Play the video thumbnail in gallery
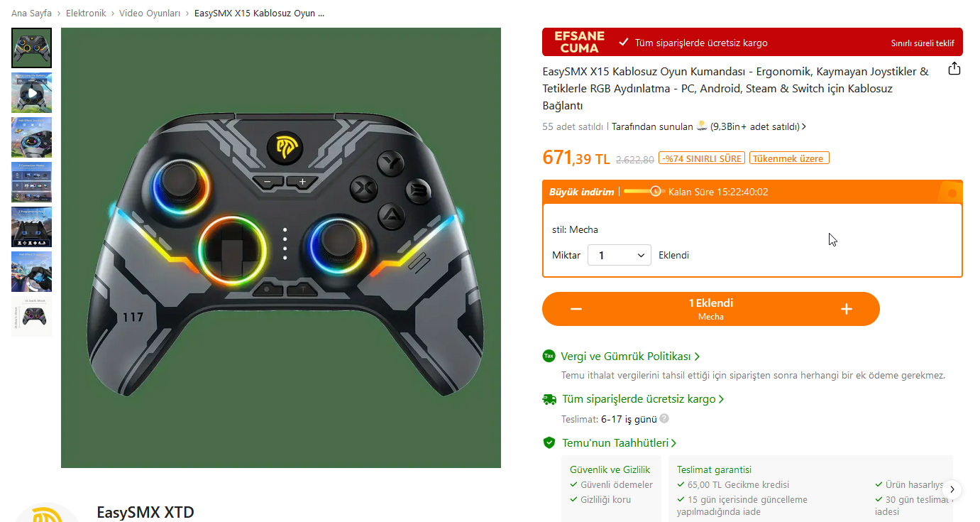This screenshot has width=980, height=522. pos(31,93)
